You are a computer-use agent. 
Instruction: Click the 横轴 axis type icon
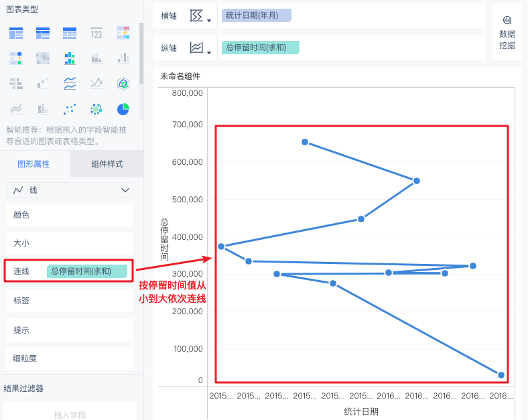tap(196, 15)
